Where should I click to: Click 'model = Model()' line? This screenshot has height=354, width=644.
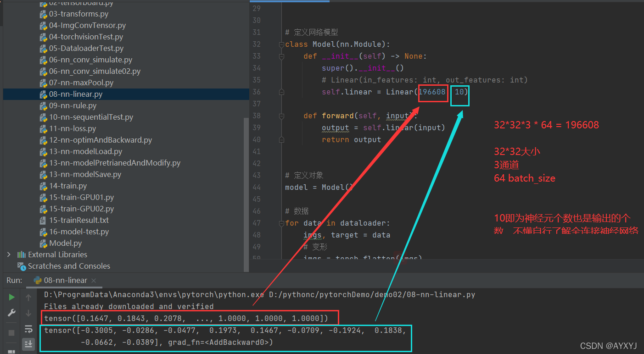click(x=319, y=188)
